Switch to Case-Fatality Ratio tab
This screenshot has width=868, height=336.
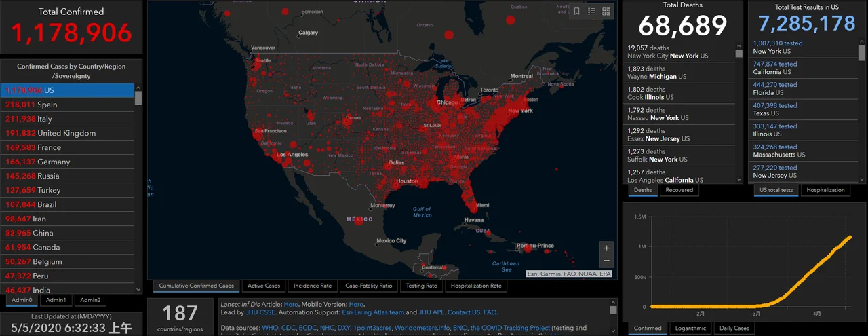(369, 286)
